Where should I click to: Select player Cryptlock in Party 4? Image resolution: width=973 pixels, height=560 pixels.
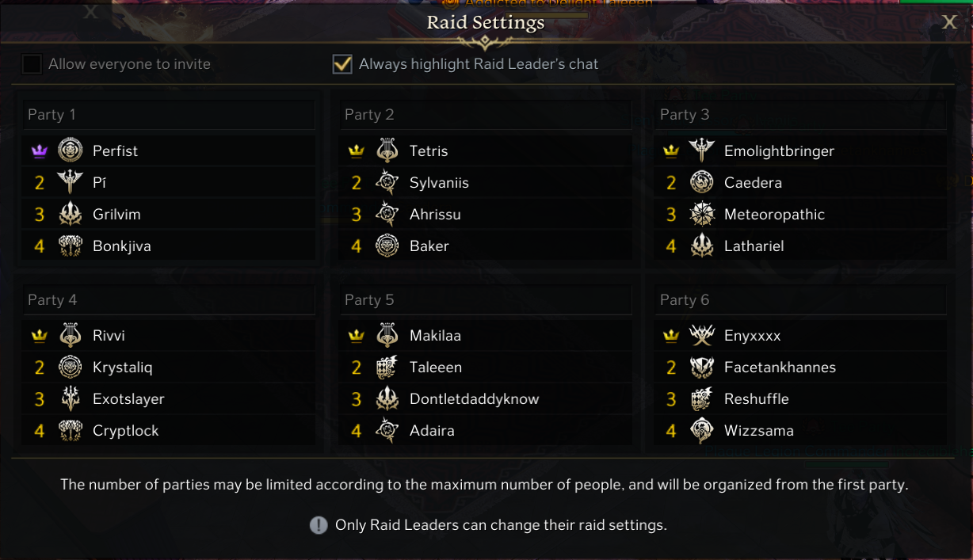(x=125, y=431)
